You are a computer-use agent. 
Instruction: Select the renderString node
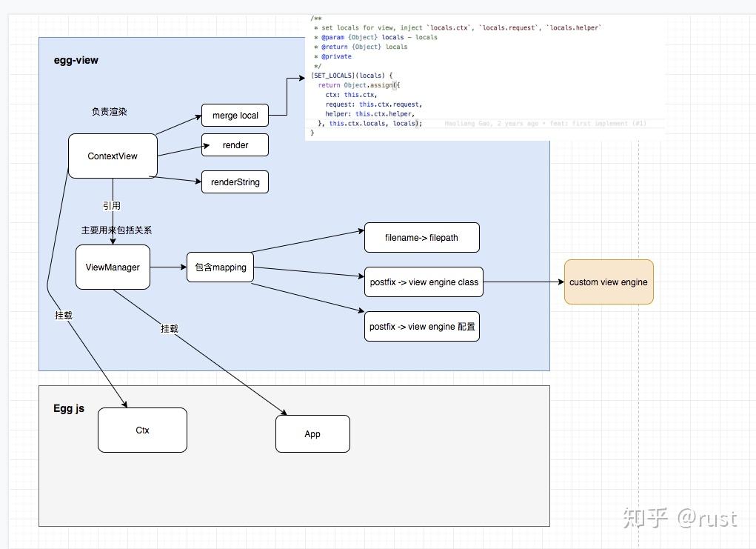point(235,182)
